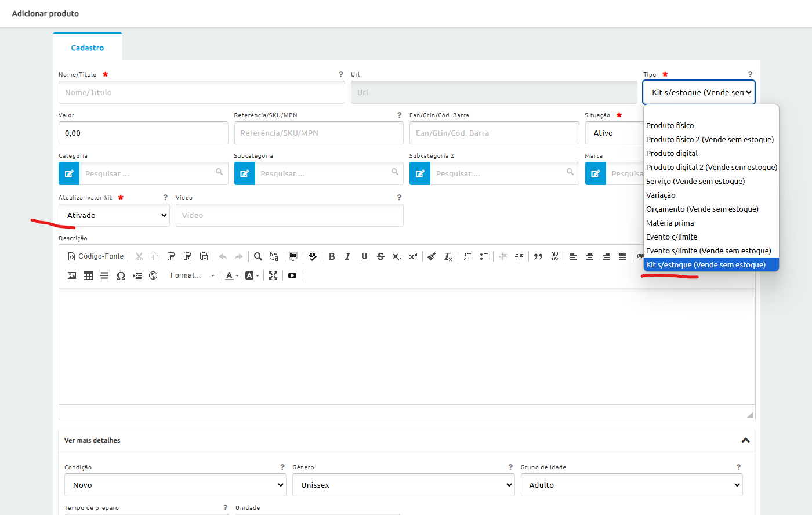Click the Referência/SKU/MPN input field
Image resolution: width=812 pixels, height=515 pixels.
coord(319,133)
